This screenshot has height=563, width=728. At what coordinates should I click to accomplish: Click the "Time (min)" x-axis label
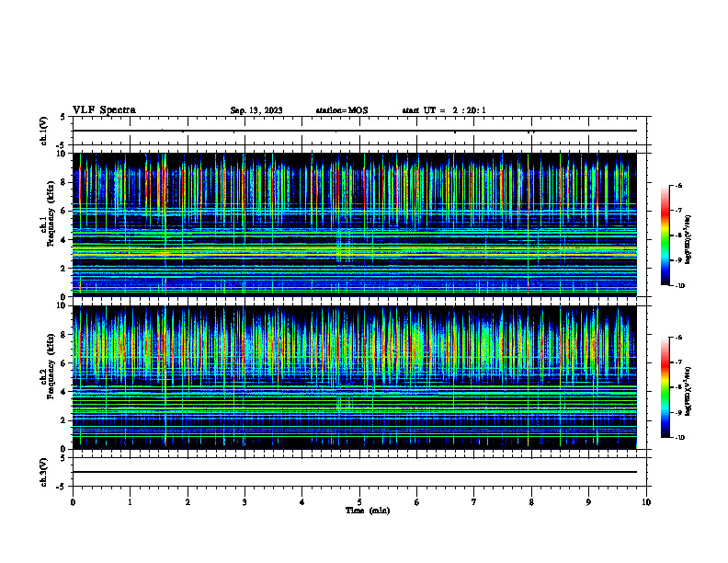click(368, 511)
